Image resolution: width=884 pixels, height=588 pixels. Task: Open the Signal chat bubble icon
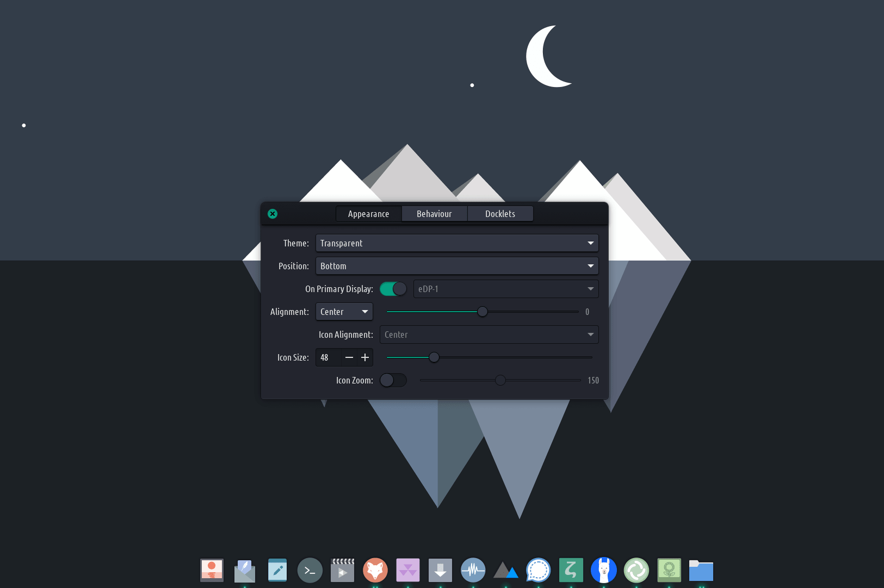(539, 571)
